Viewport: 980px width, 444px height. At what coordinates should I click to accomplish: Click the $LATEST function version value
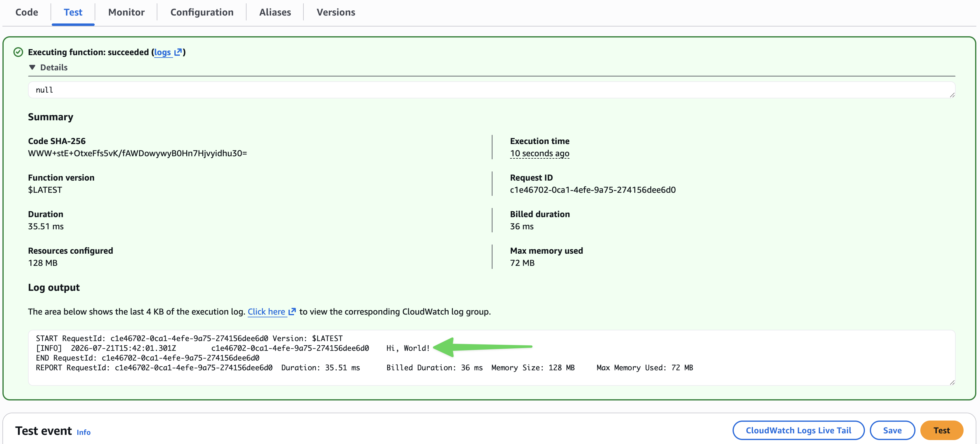point(45,190)
